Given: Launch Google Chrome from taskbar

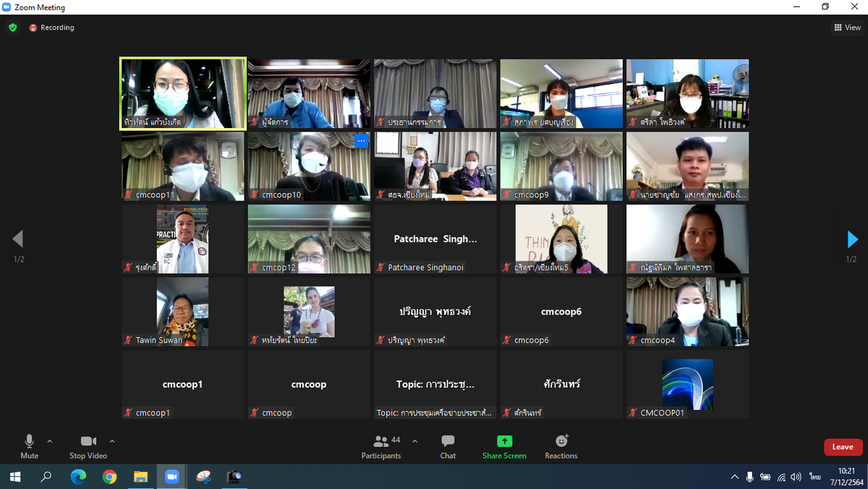Looking at the screenshot, I should click(109, 477).
